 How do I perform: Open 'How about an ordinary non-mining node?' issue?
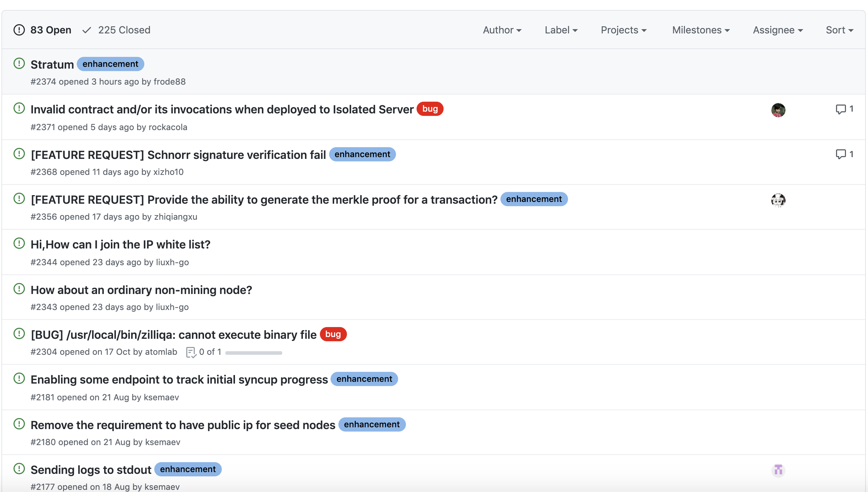tap(141, 290)
